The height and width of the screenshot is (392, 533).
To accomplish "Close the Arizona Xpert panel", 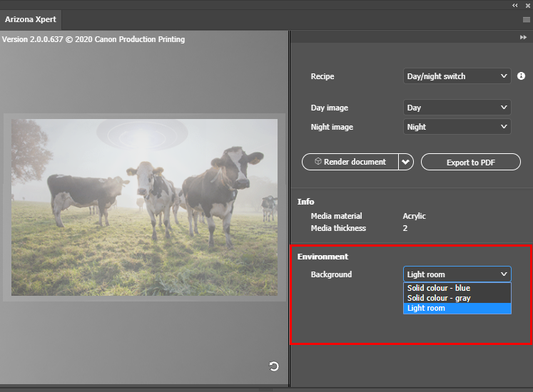I will [528, 6].
